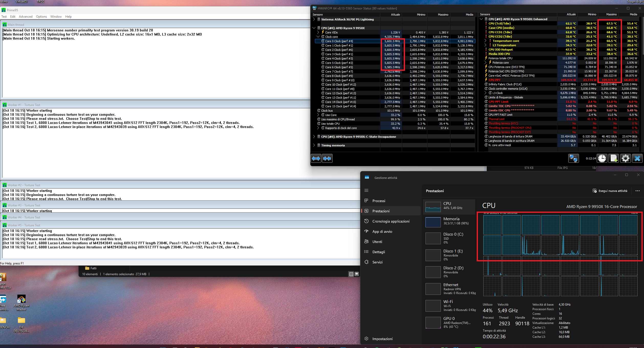Select Core 0 Clock (perf #4) row
The width and height of the screenshot is (644, 348).
click(395, 41)
